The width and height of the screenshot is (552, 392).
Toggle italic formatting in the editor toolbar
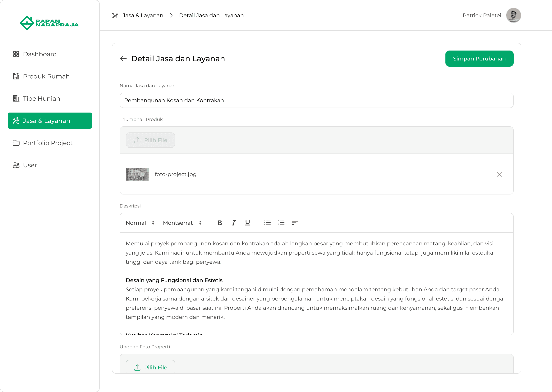[233, 223]
